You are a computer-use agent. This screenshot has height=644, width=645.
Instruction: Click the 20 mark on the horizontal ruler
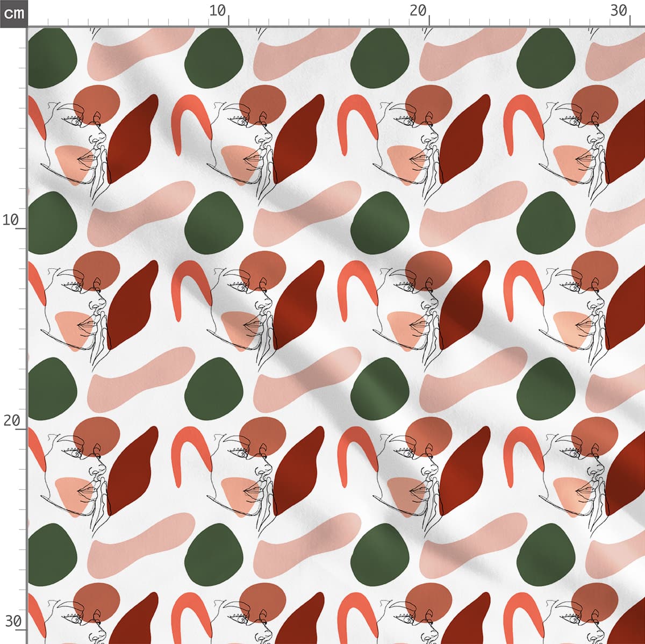coord(418,10)
